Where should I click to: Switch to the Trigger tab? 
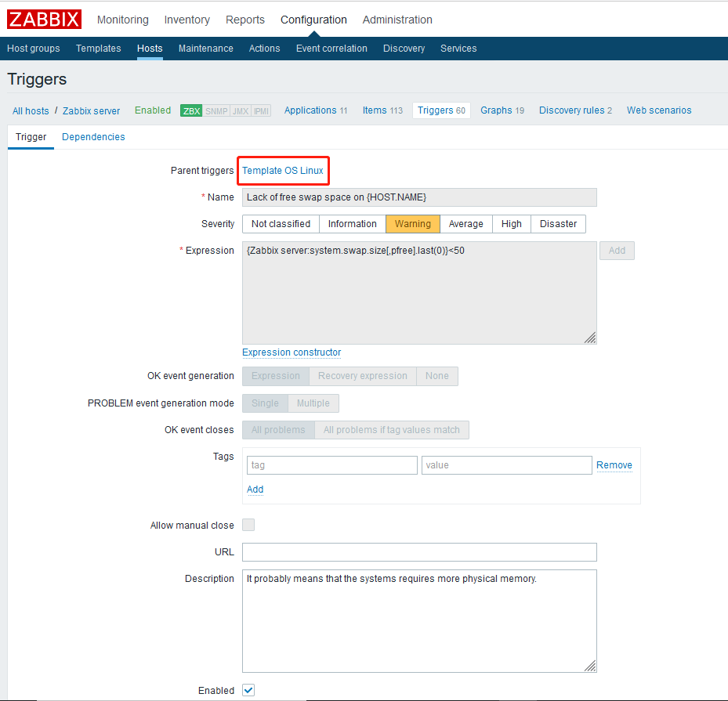point(31,137)
